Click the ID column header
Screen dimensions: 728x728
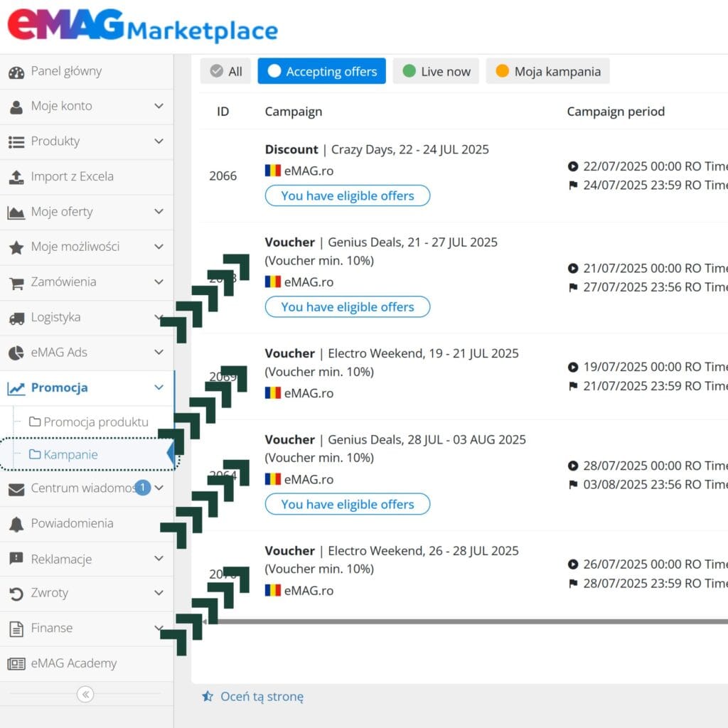[x=223, y=112]
